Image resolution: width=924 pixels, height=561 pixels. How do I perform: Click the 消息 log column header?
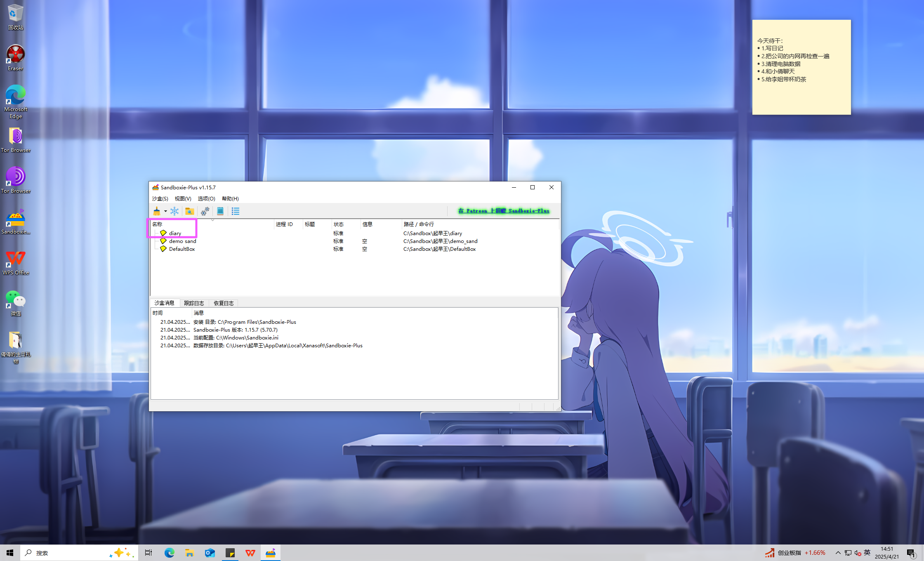tap(375, 313)
